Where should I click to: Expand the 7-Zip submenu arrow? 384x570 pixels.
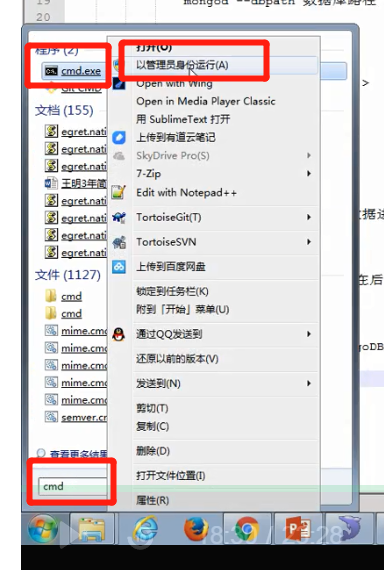(x=309, y=173)
